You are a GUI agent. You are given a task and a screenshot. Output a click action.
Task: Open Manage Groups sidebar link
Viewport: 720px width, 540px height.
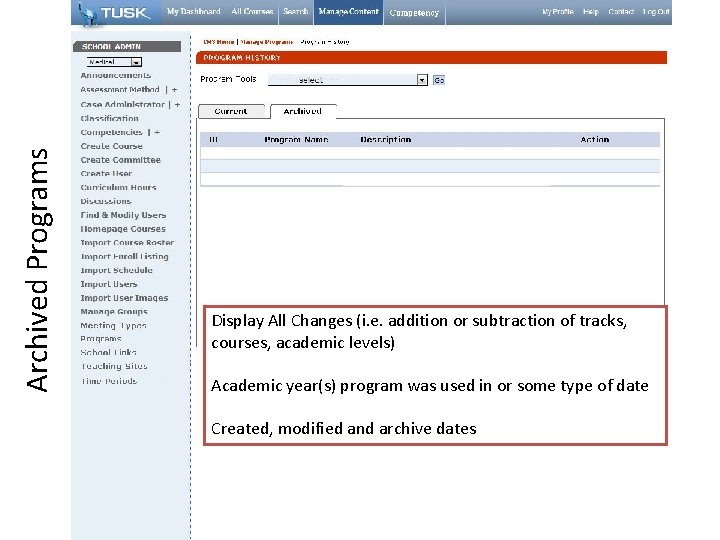(114, 311)
